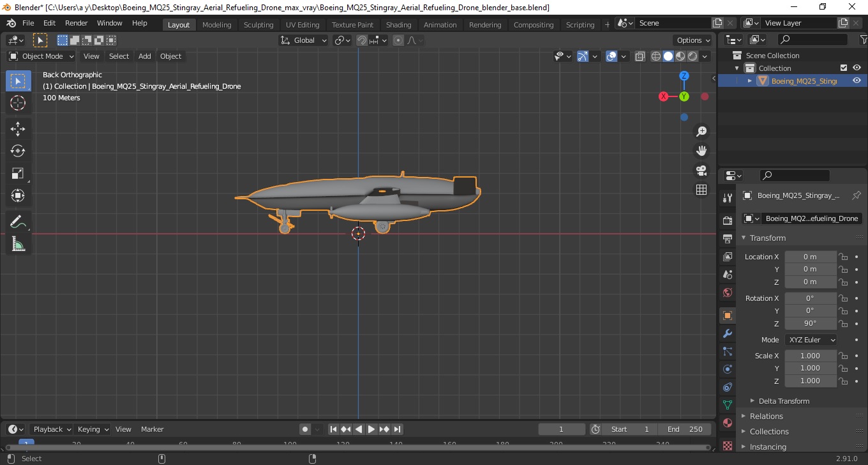This screenshot has height=465, width=868.
Task: Select the Measure ruler tool
Action: (18, 243)
